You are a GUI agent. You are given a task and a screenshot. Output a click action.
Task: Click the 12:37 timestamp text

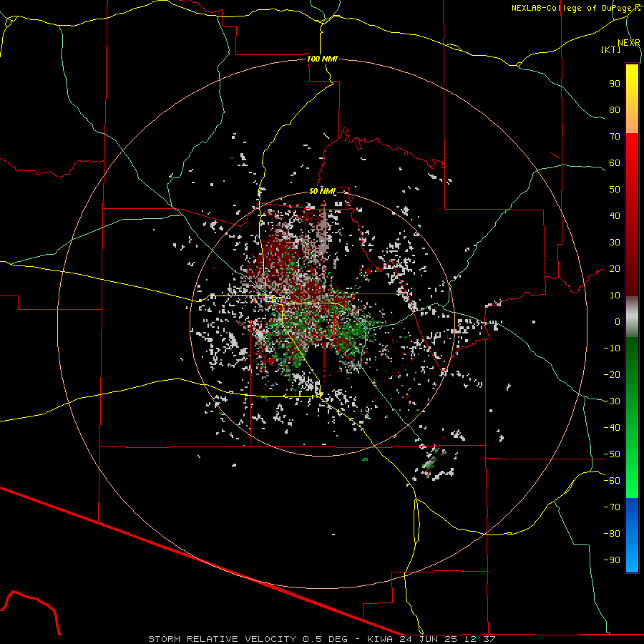point(479,639)
